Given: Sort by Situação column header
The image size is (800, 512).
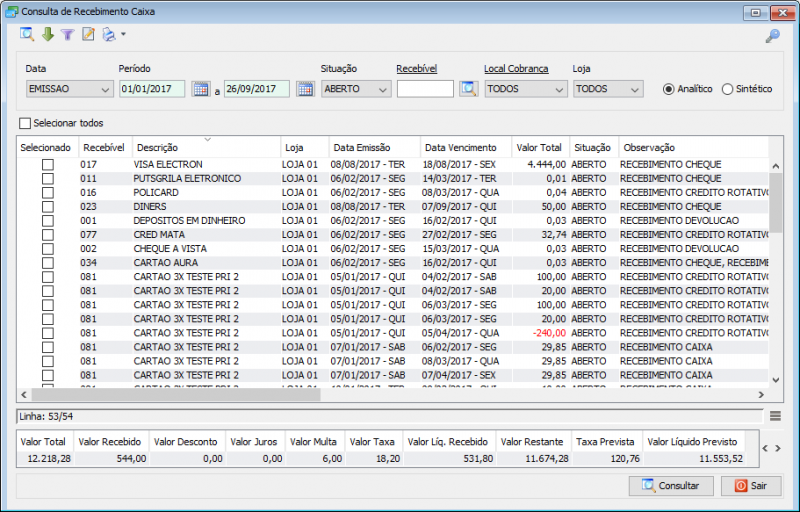Looking at the screenshot, I should click(594, 147).
